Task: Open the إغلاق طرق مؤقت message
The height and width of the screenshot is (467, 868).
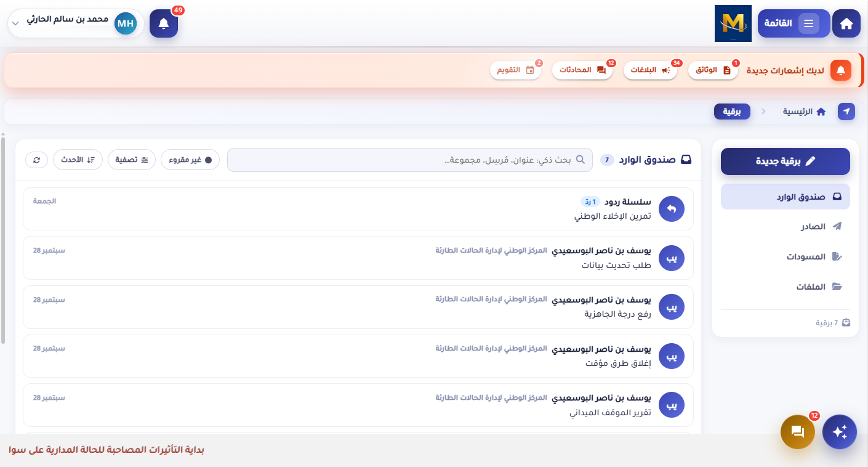Action: (x=358, y=356)
